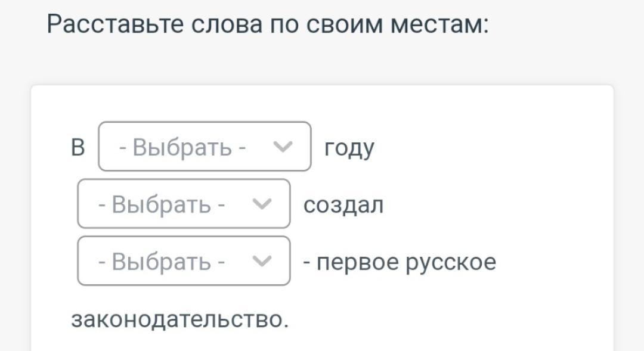The height and width of the screenshot is (351, 644).
Task: Click the letter "В" before the first dropdown
Action: coord(78,147)
